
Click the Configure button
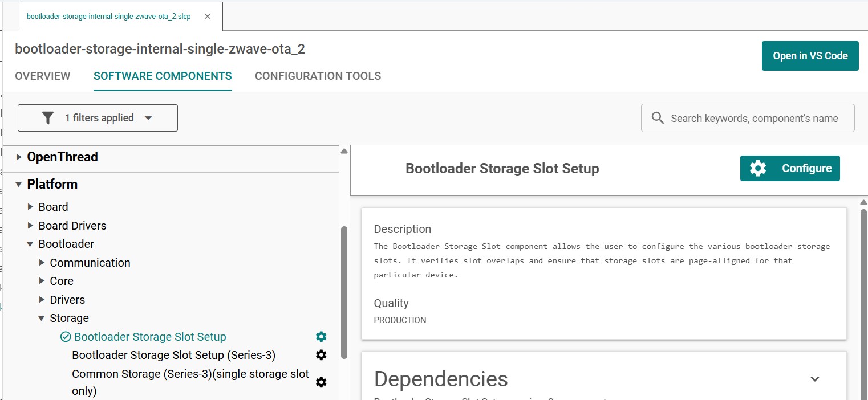click(x=790, y=169)
